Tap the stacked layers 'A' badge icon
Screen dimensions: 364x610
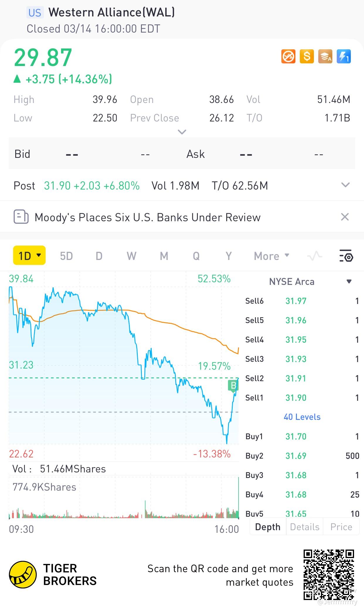click(x=325, y=56)
